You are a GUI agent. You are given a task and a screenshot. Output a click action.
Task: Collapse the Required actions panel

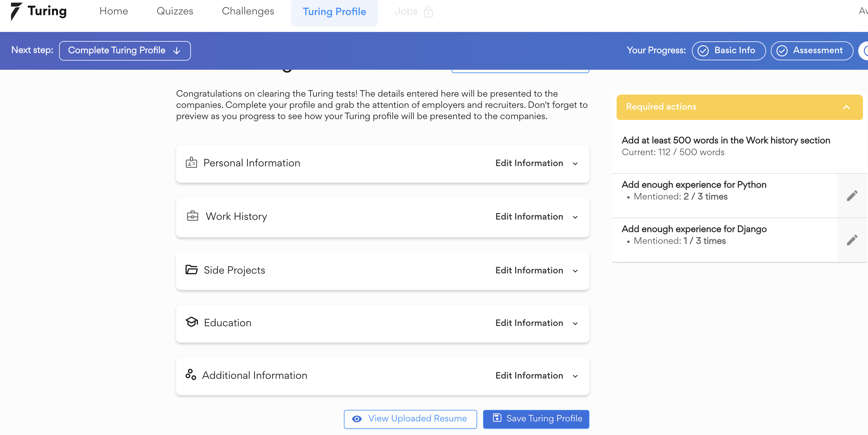pos(846,108)
